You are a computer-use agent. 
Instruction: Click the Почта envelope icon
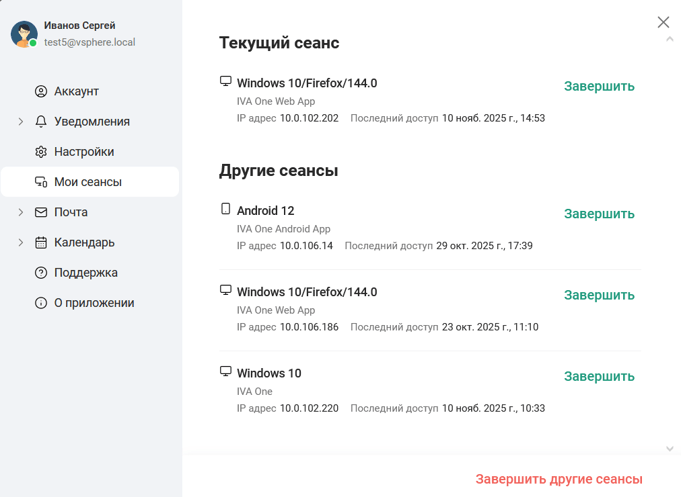click(41, 212)
